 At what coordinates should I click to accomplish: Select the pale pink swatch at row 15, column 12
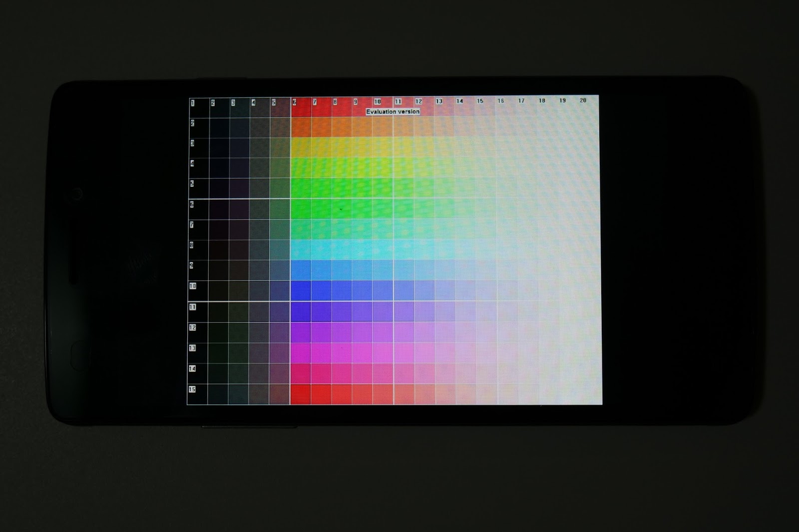pyautogui.click(x=424, y=394)
